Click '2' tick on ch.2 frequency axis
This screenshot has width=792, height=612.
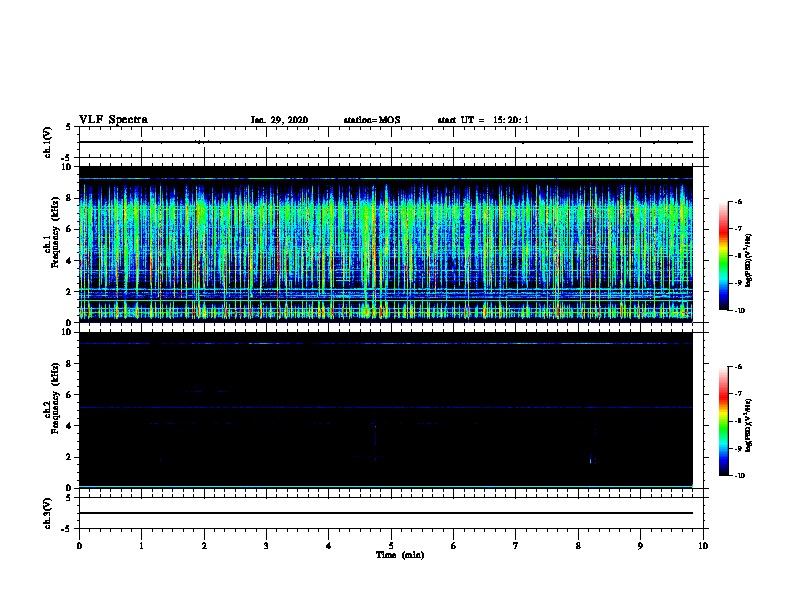coord(69,457)
